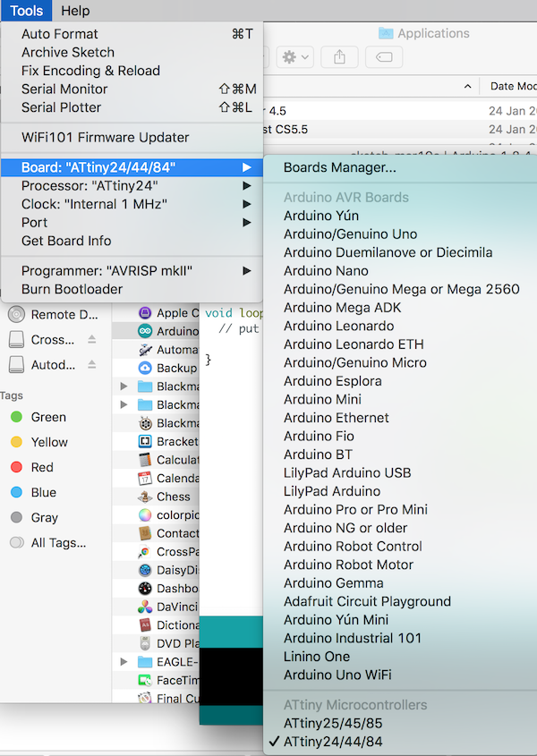Open Boards Manager
The width and height of the screenshot is (537, 756).
coord(400,167)
